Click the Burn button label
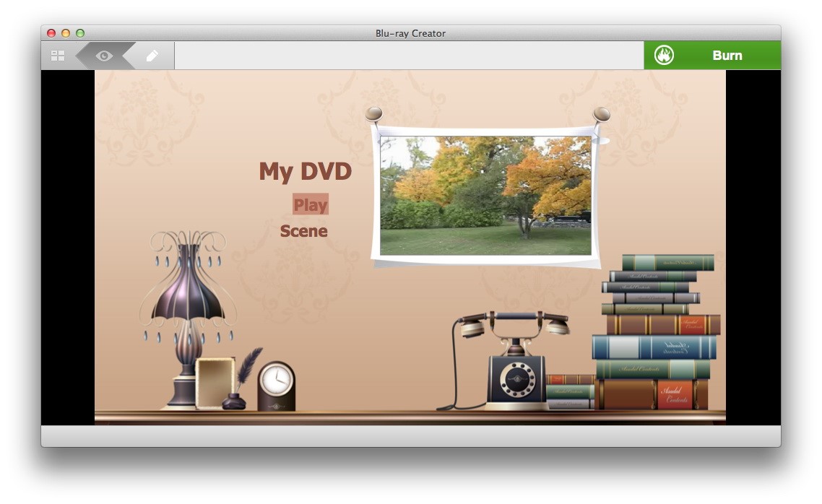This screenshot has height=504, width=822. [727, 56]
